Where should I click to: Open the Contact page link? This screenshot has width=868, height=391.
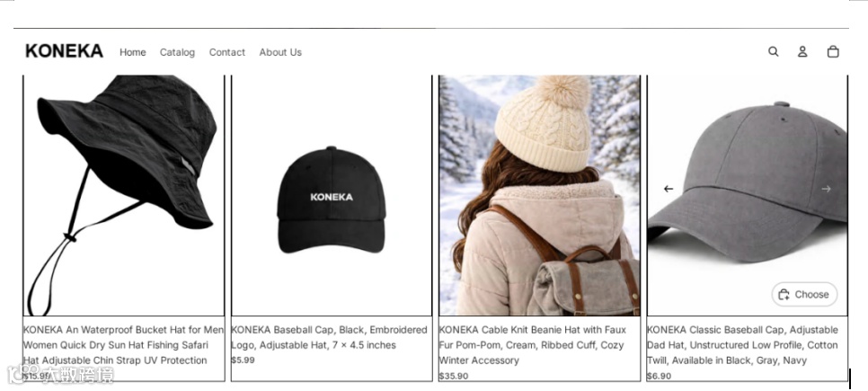(x=227, y=52)
